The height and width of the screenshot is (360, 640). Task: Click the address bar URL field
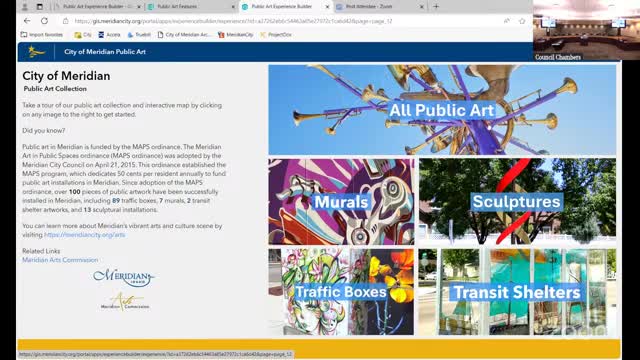pyautogui.click(x=233, y=21)
